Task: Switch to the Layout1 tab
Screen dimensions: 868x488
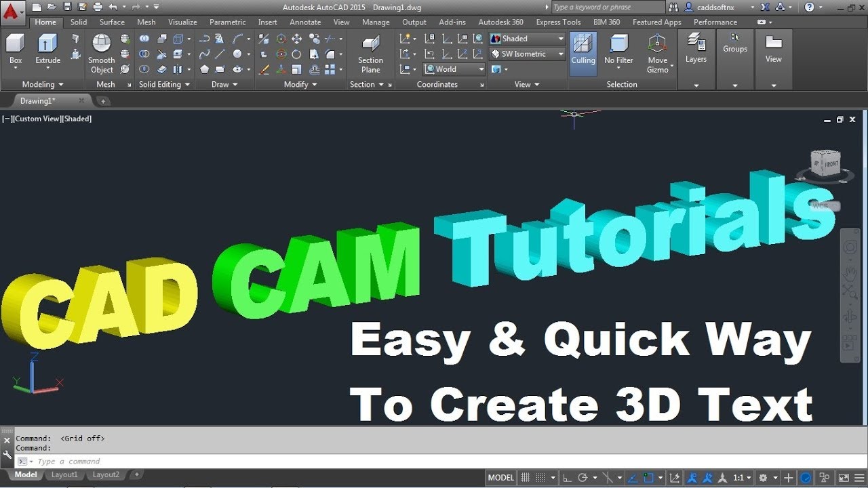Action: click(x=64, y=475)
